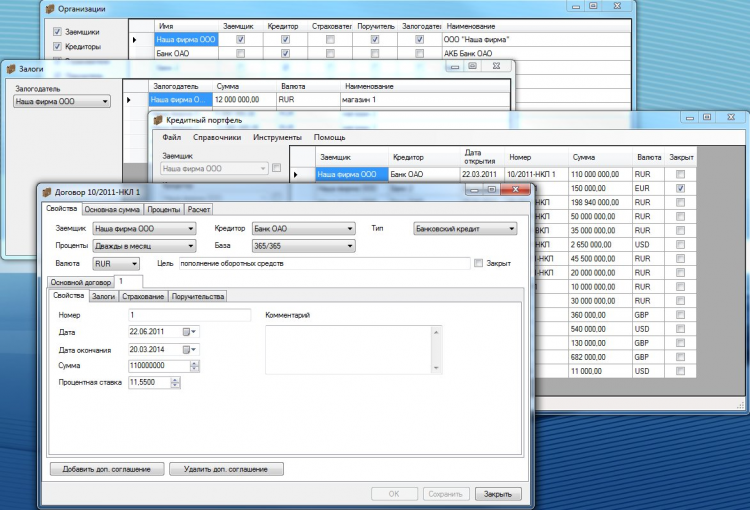
Task: Click row selector arrow for Наша фирма ООО in Организации
Action: pyautogui.click(x=135, y=40)
